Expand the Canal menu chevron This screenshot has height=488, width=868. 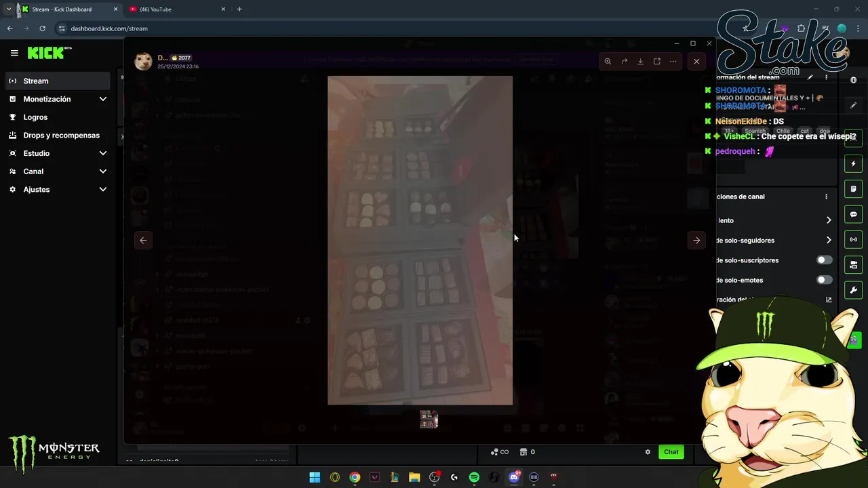pyautogui.click(x=103, y=171)
